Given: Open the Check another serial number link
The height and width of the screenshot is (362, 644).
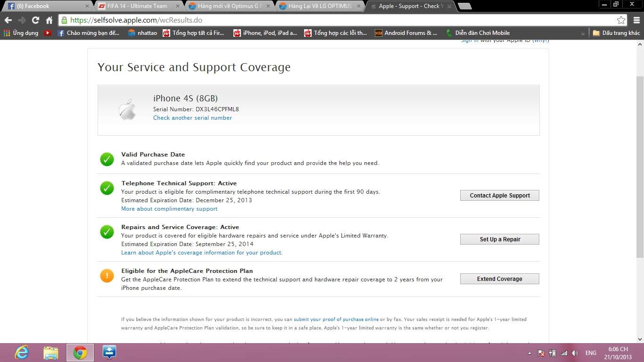Looking at the screenshot, I should click(192, 118).
